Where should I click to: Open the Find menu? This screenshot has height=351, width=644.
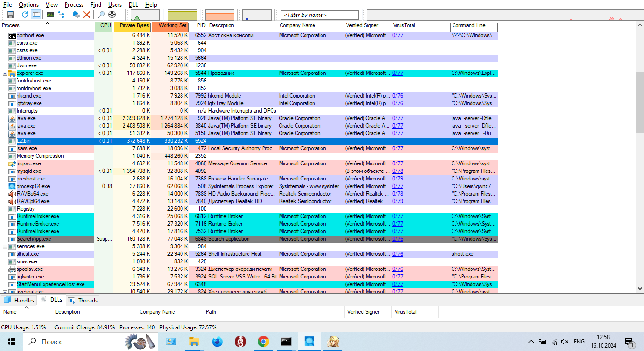pos(96,4)
